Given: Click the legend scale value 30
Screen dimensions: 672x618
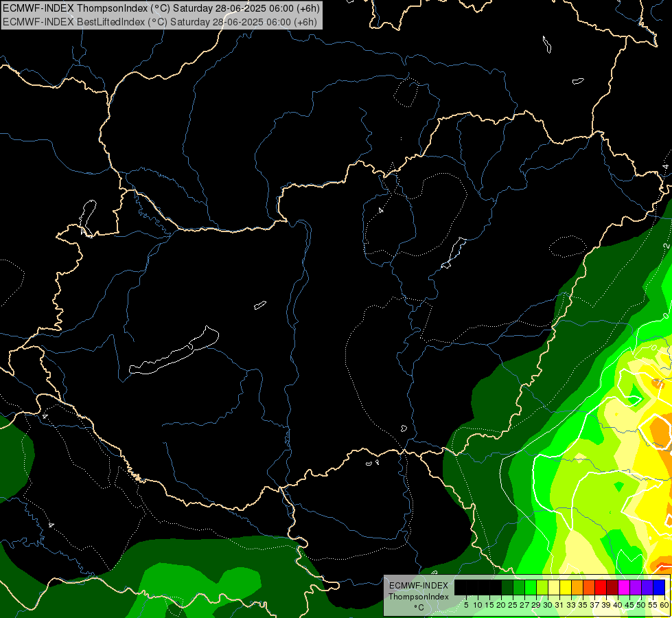Looking at the screenshot, I should pyautogui.click(x=548, y=605).
